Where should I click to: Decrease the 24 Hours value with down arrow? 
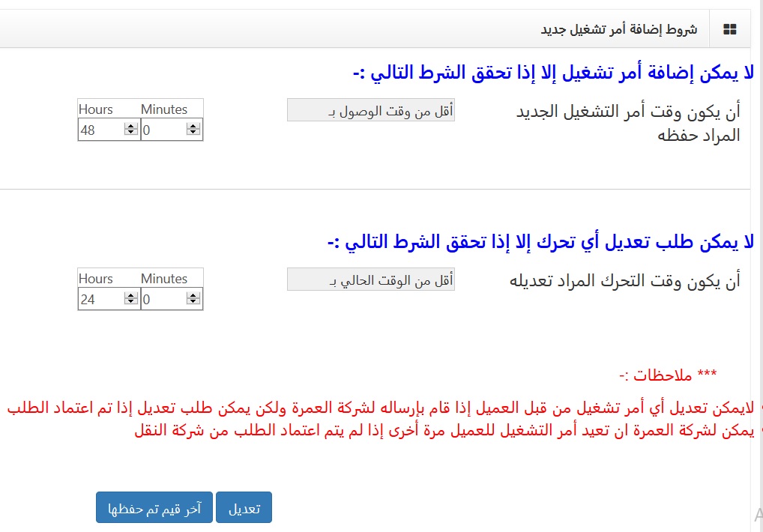click(130, 303)
